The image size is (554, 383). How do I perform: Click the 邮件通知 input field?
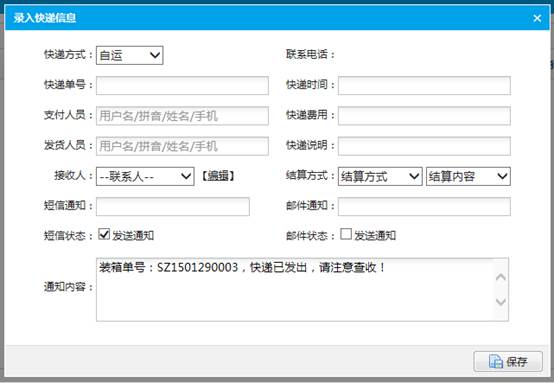[424, 206]
